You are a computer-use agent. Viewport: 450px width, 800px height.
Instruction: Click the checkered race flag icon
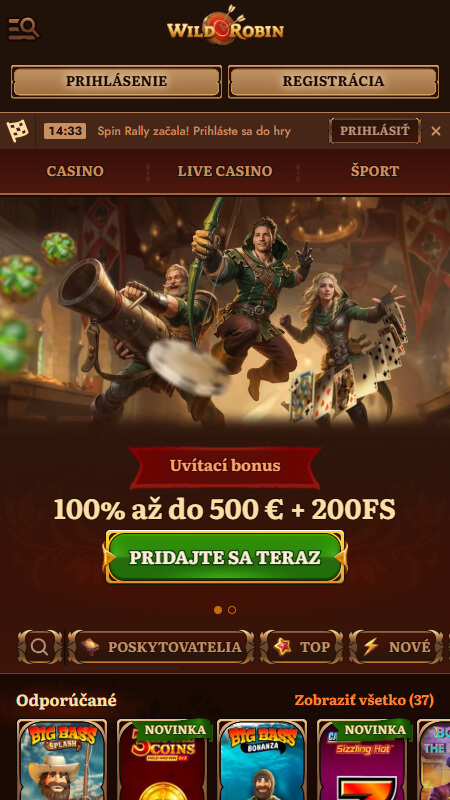click(17, 131)
